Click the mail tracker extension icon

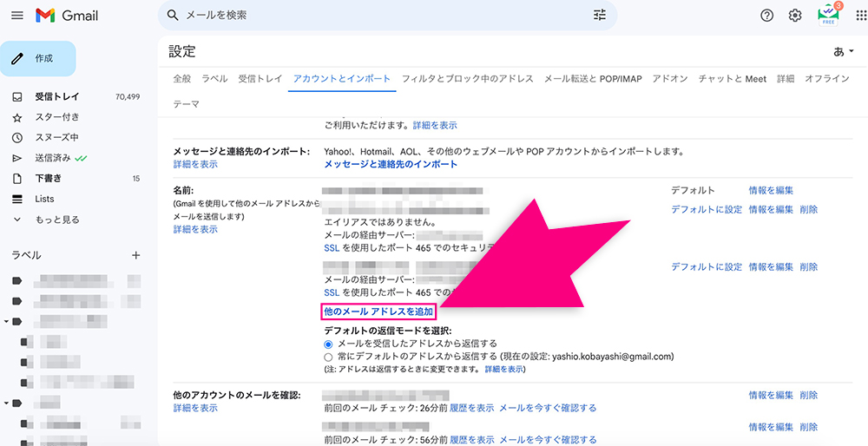[829, 15]
